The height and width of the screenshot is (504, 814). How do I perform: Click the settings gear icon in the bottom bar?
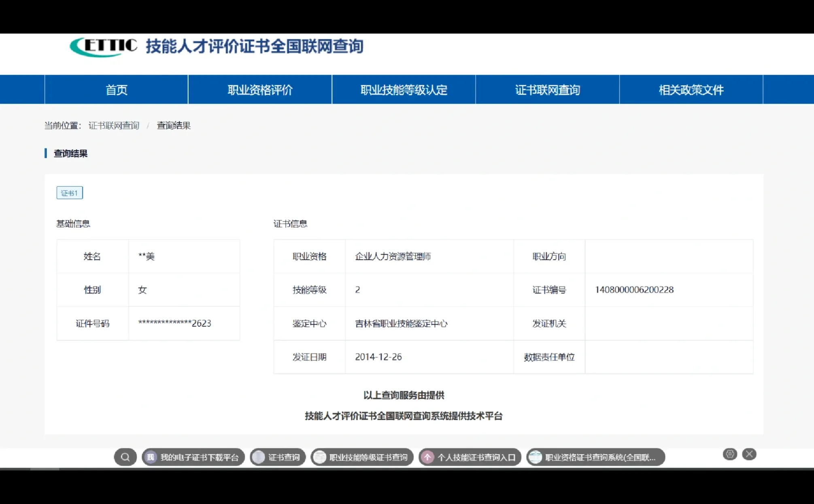[x=730, y=454]
